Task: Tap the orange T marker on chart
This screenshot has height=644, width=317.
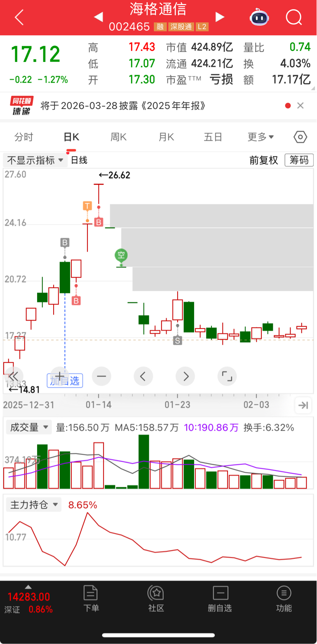Action: (x=87, y=206)
